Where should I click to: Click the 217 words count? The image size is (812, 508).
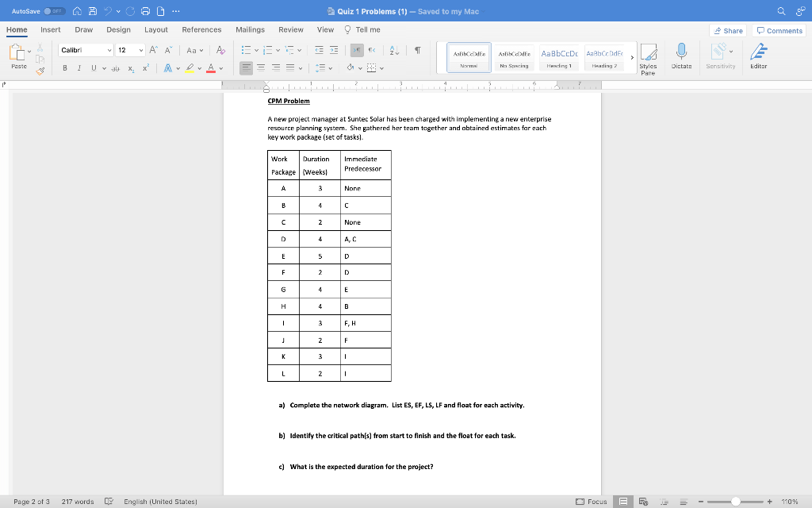pyautogui.click(x=78, y=502)
